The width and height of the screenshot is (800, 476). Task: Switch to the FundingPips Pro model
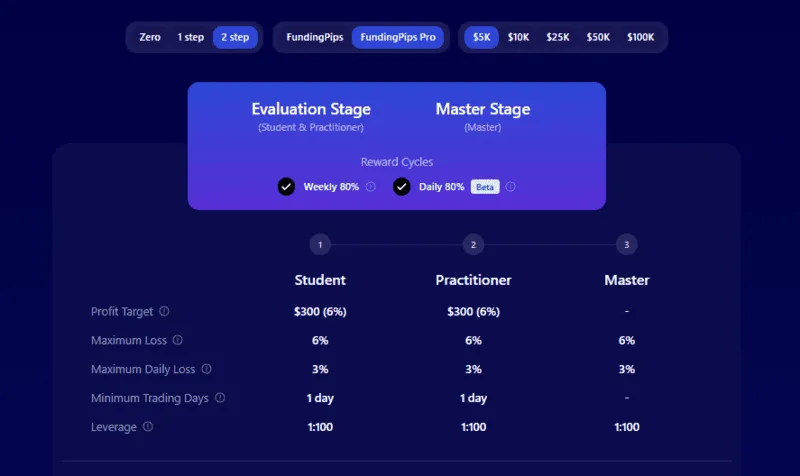[x=398, y=37]
